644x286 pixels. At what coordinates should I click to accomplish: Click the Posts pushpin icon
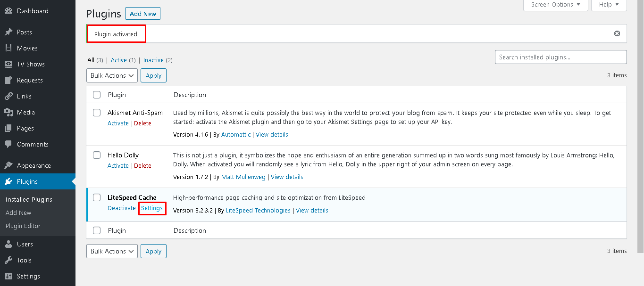coord(8,32)
